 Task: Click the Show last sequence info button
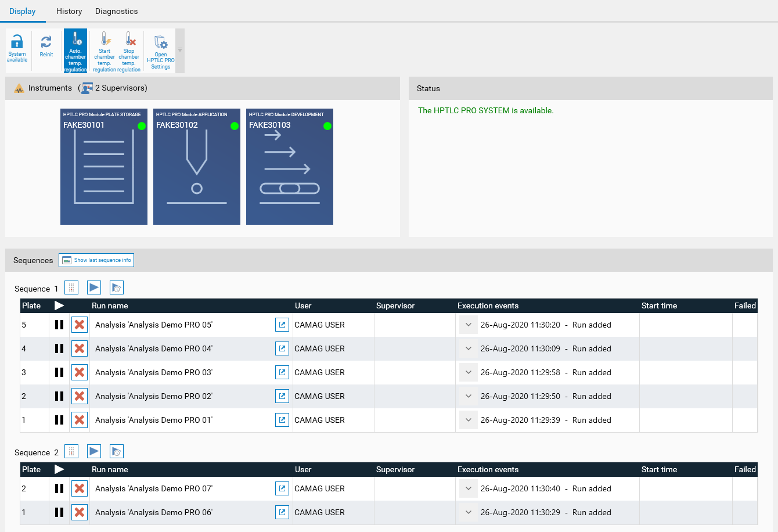(x=96, y=260)
